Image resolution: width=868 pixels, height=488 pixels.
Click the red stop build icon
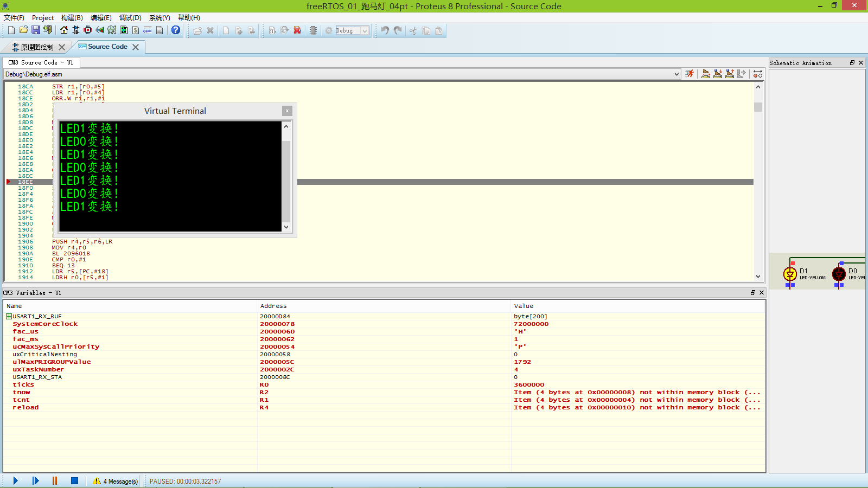(297, 30)
